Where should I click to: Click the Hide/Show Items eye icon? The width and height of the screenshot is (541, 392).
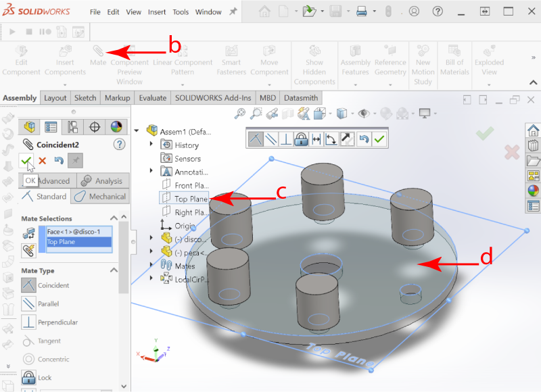click(x=364, y=113)
